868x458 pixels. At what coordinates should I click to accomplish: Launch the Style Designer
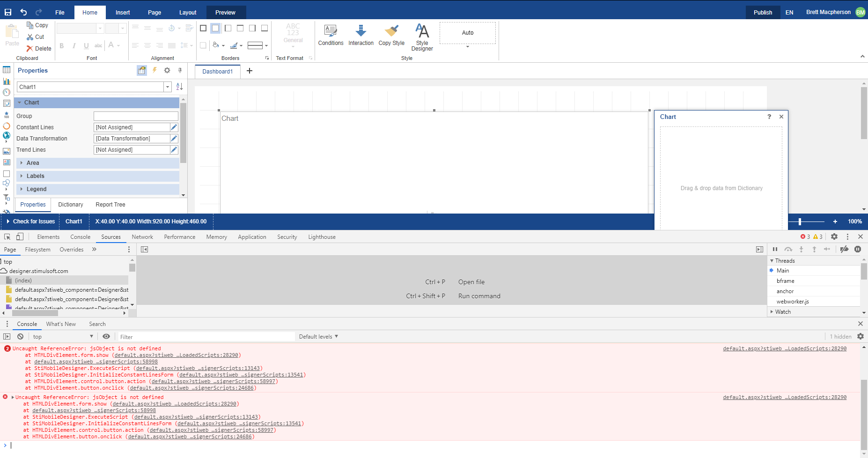pos(422,37)
